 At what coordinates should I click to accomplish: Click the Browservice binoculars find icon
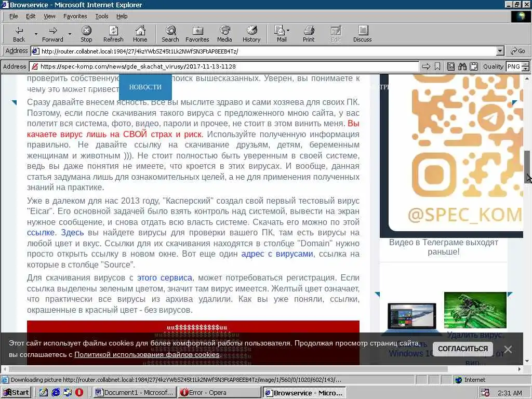[x=462, y=66]
